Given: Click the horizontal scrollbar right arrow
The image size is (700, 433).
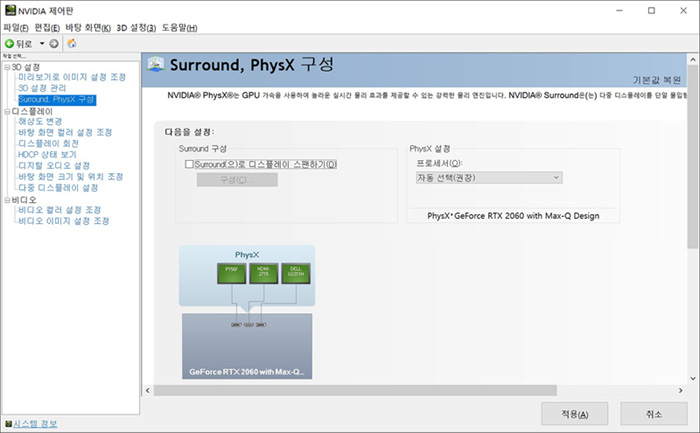Looking at the screenshot, I should click(681, 391).
